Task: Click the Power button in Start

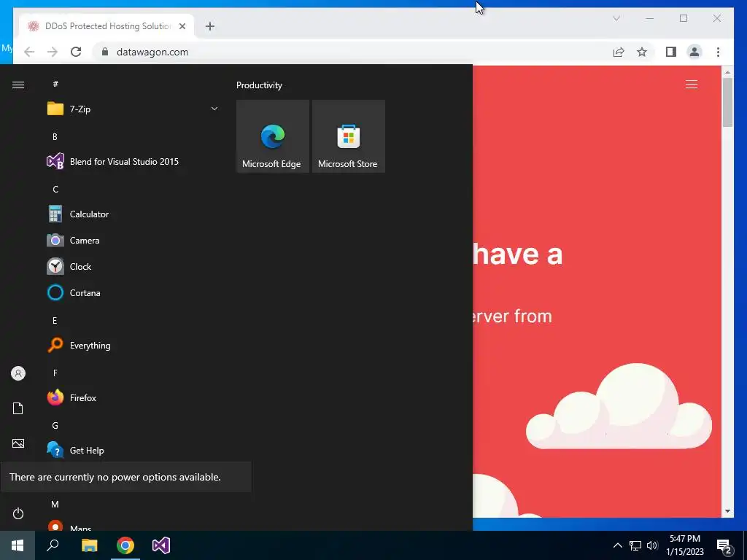Action: (x=18, y=513)
